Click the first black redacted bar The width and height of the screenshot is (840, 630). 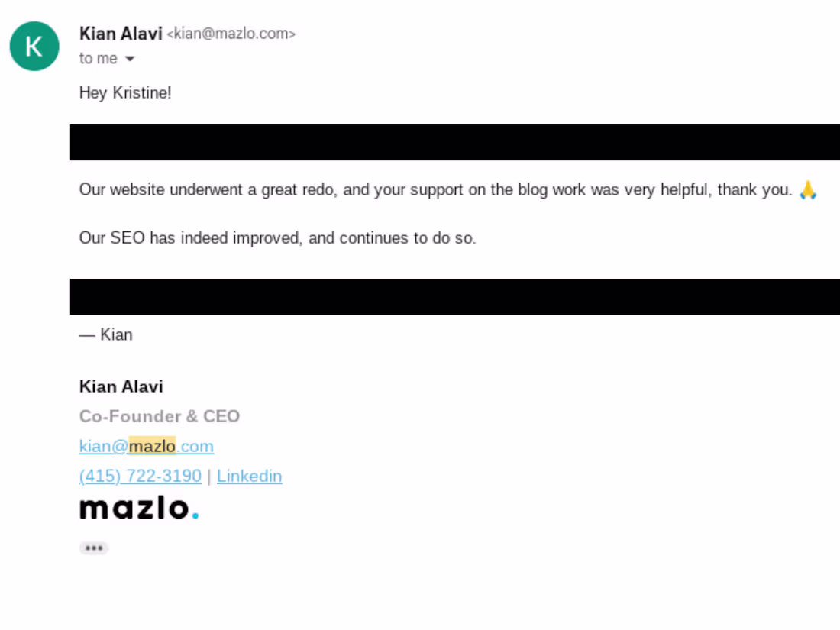pos(454,142)
